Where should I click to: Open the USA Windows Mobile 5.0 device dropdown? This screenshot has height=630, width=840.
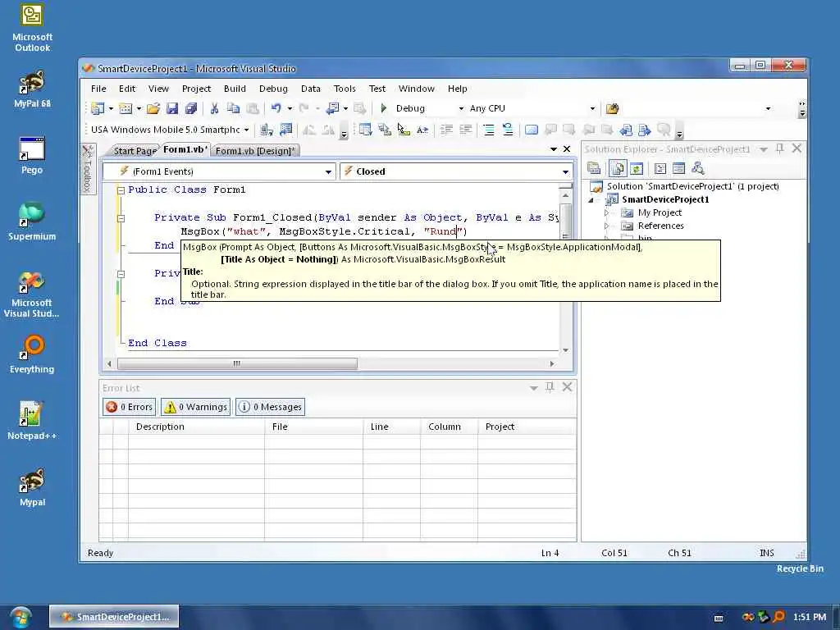[x=246, y=130]
